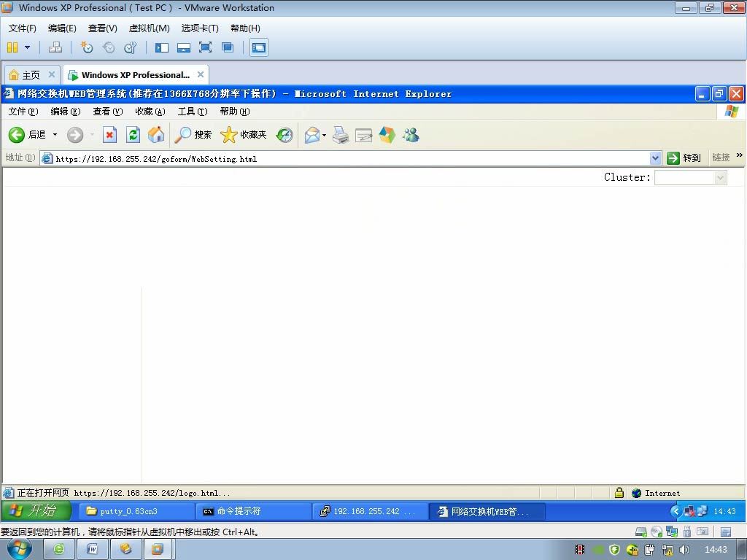Click Send Ctrl+Alt+Del icon in VMware toolbar
747x560 pixels.
point(55,47)
